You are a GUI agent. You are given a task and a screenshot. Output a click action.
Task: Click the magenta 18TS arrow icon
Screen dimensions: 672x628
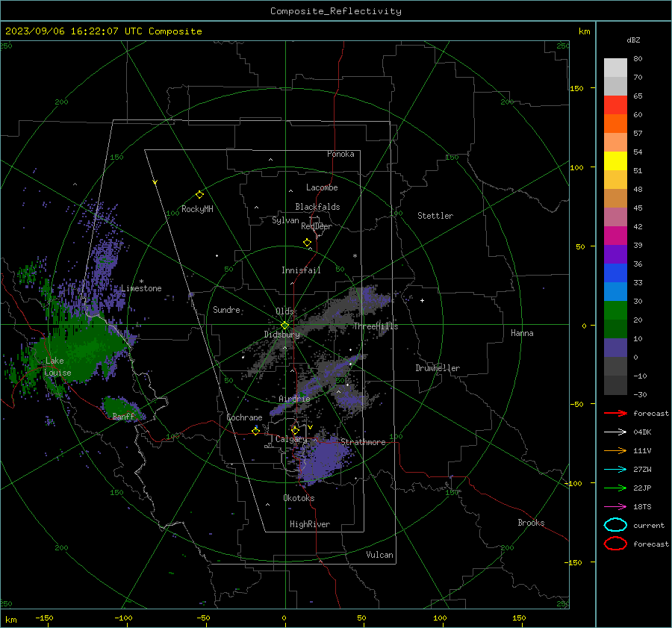click(x=615, y=507)
